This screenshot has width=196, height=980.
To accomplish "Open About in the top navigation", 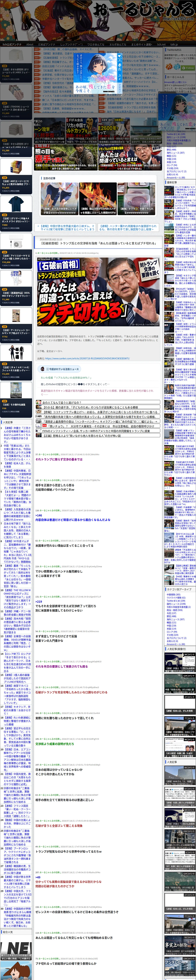I will point(30,45).
